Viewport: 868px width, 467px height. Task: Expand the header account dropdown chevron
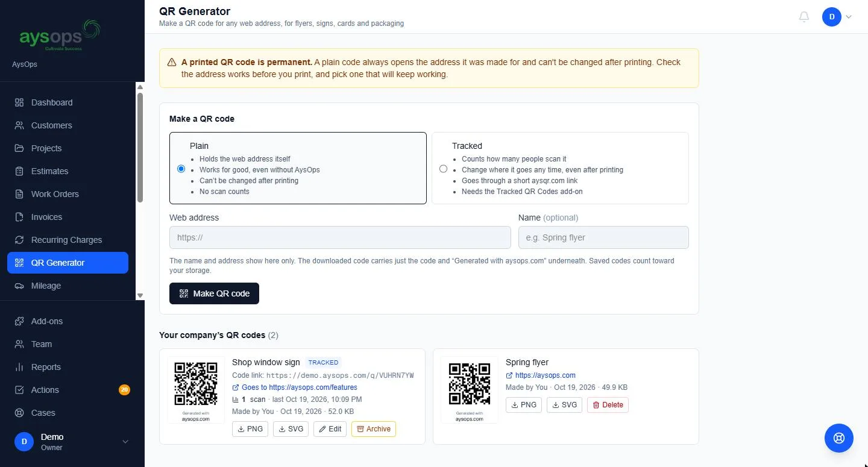tap(849, 17)
